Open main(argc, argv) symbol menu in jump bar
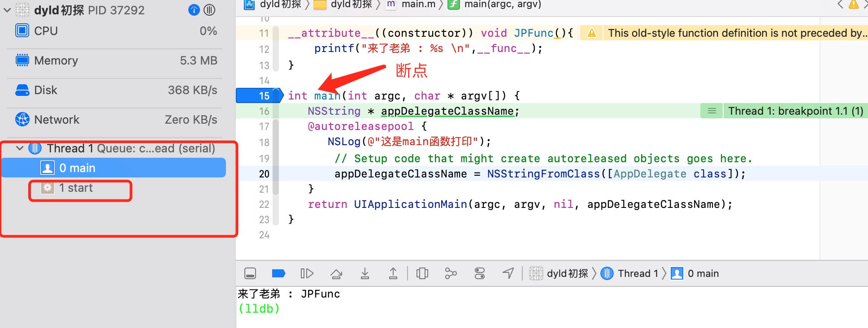 pos(495,4)
